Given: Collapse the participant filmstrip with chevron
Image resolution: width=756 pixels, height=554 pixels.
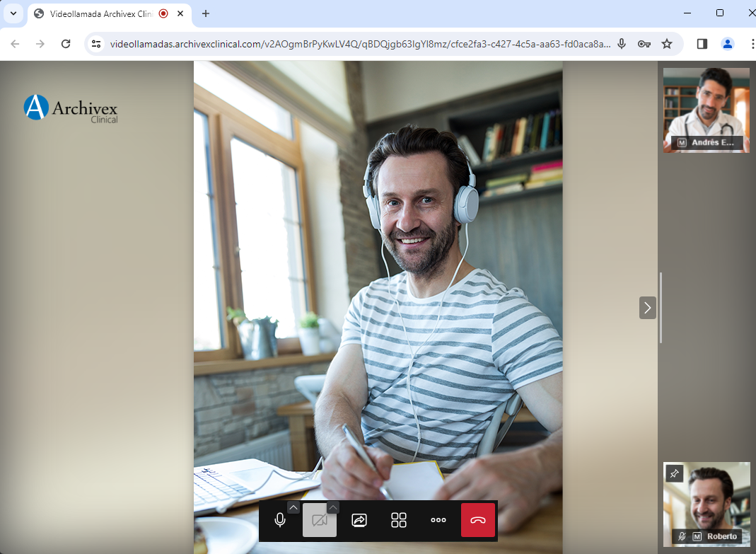Looking at the screenshot, I should point(647,308).
